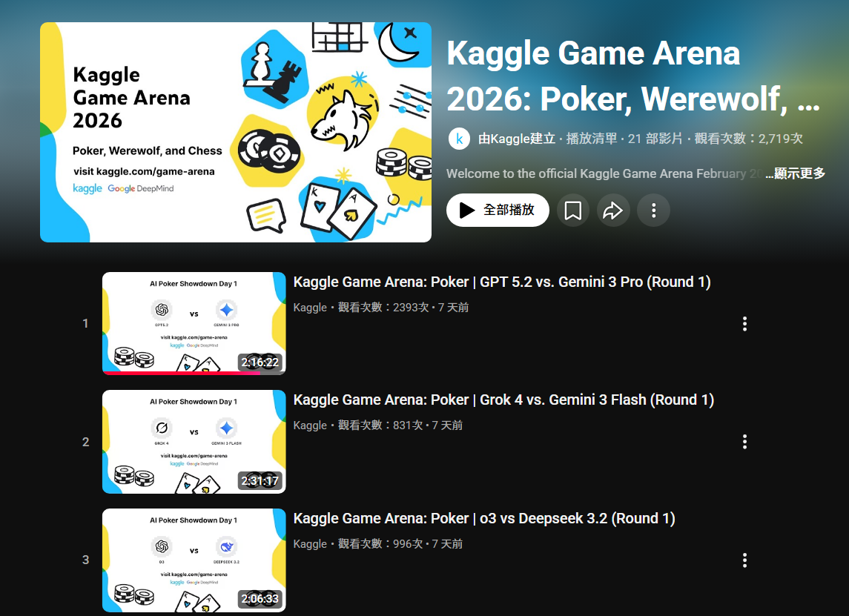Save playlist with the bookmark icon
The width and height of the screenshot is (849, 616).
(573, 210)
